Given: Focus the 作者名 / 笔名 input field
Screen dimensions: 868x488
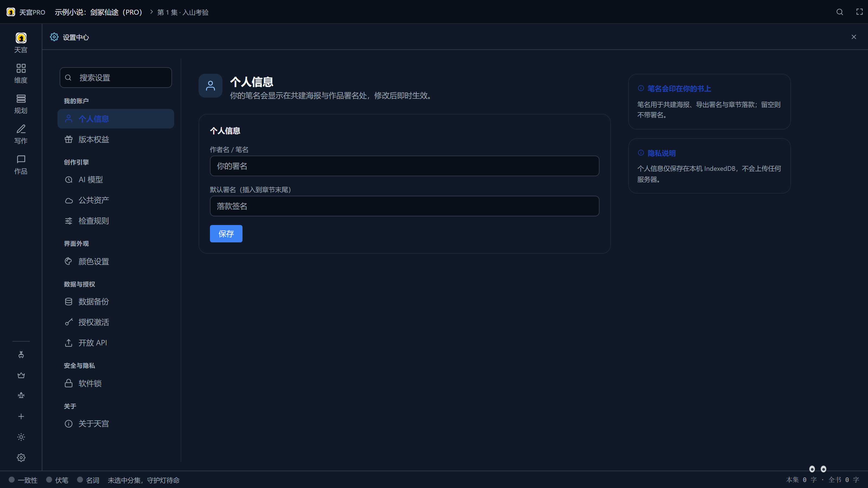Looking at the screenshot, I should (x=404, y=166).
